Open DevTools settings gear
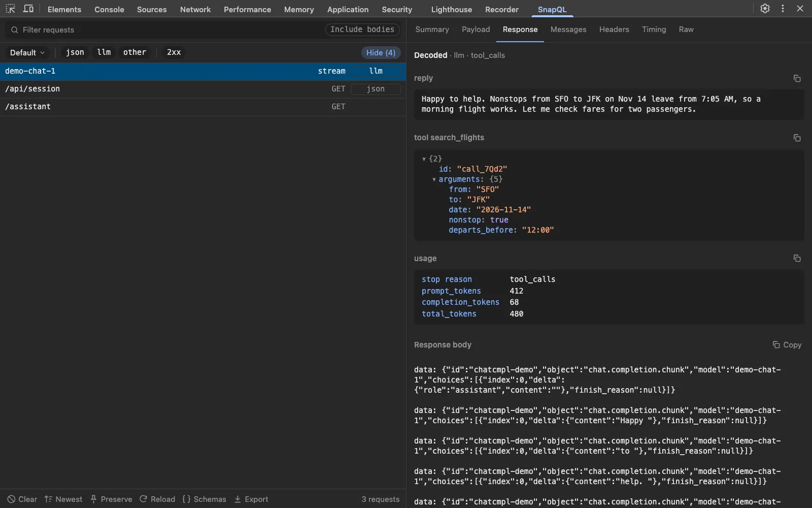The height and width of the screenshot is (508, 812). coord(765,9)
